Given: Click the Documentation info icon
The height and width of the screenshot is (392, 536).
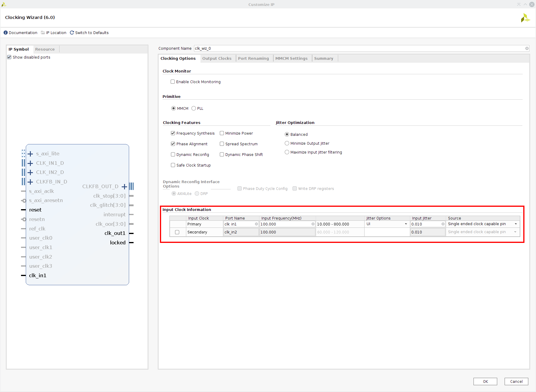Looking at the screenshot, I should (6, 33).
